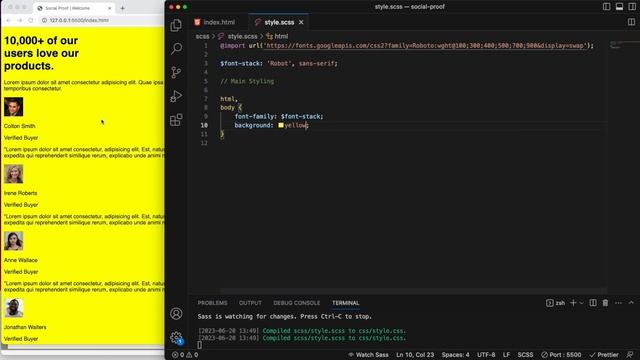Toggle the bottom panel layout icon
Image resolution: width=640 pixels, height=360 pixels.
pyautogui.click(x=619, y=7)
